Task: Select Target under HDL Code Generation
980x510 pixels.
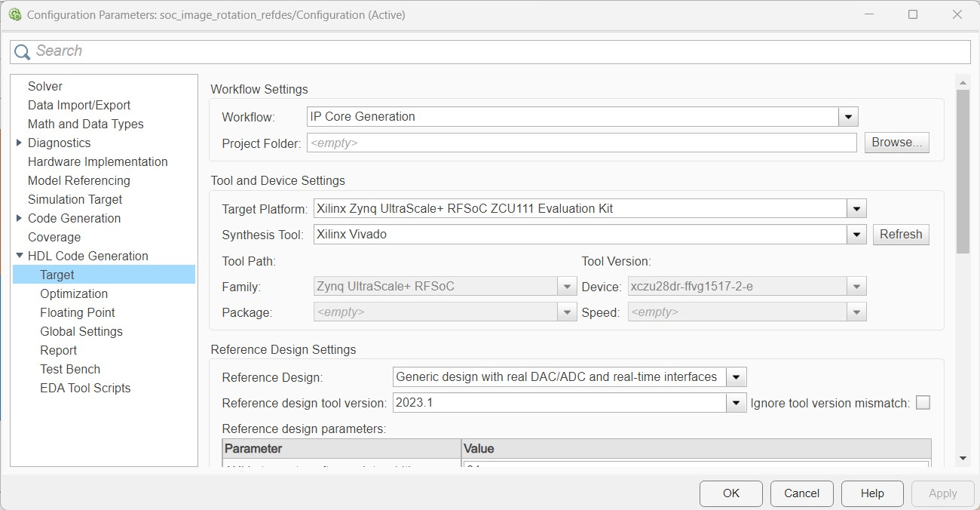Action: click(x=104, y=275)
